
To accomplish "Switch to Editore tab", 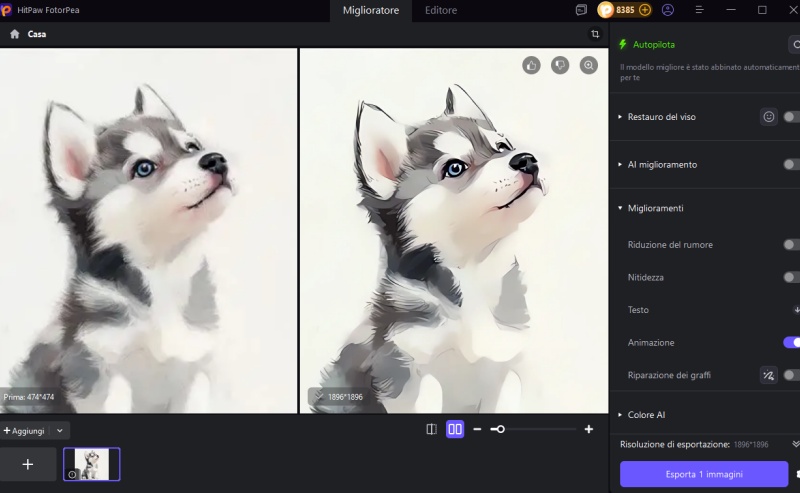I will (441, 10).
